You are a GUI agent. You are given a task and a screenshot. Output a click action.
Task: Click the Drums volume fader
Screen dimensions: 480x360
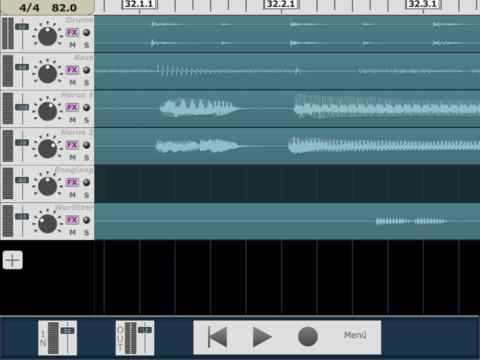pos(22,27)
